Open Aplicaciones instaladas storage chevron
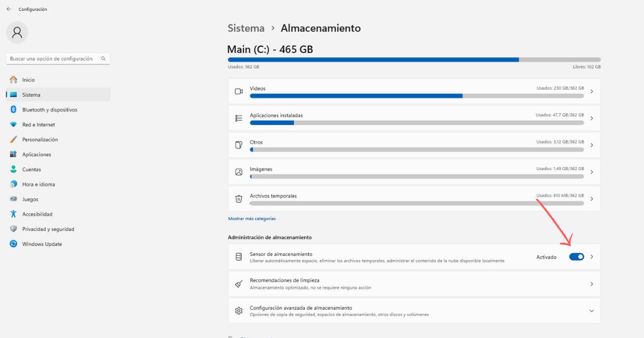Image resolution: width=644 pixels, height=338 pixels. click(x=592, y=118)
